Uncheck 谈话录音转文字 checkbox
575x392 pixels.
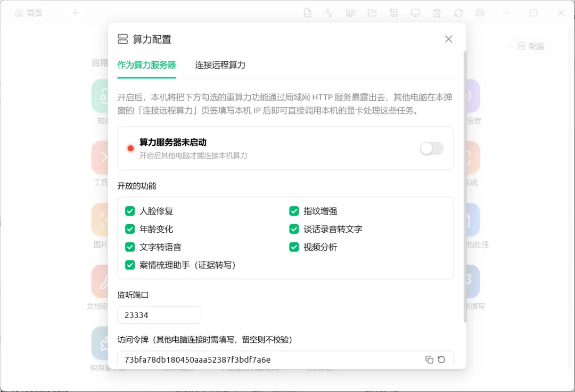(x=294, y=229)
